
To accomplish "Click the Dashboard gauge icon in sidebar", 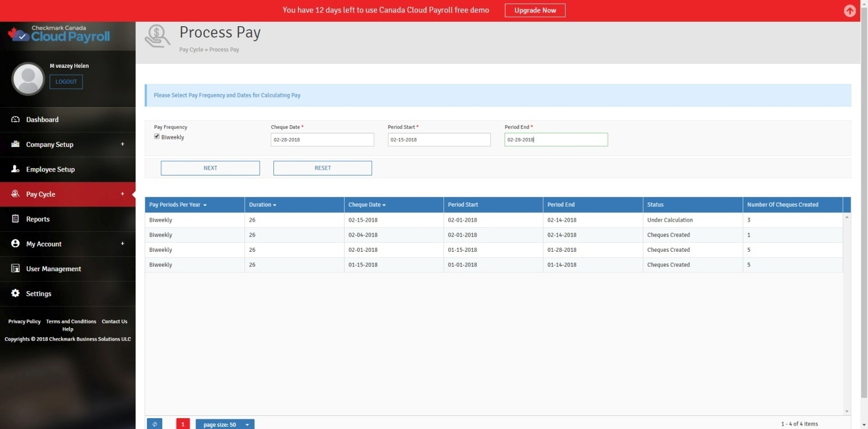I will coord(15,120).
